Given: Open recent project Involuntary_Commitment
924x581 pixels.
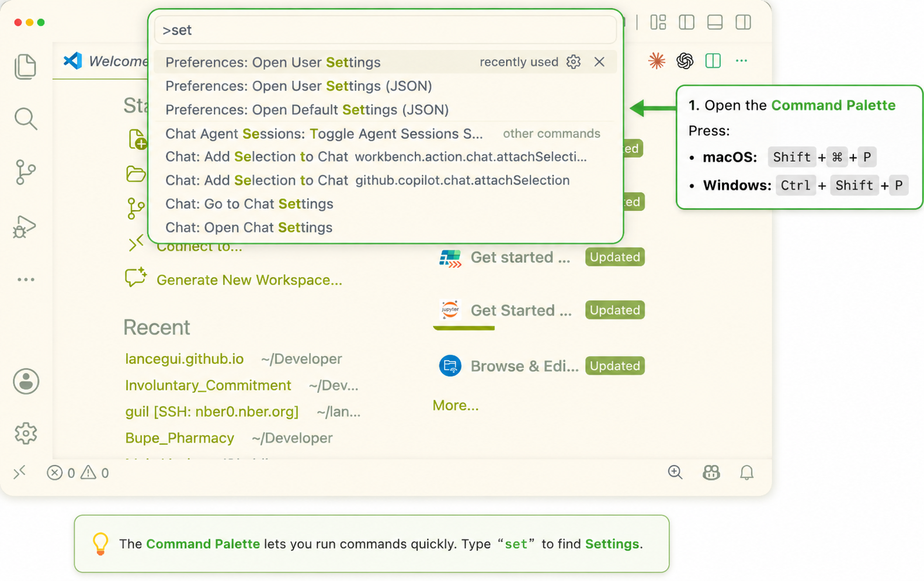Looking at the screenshot, I should [208, 385].
